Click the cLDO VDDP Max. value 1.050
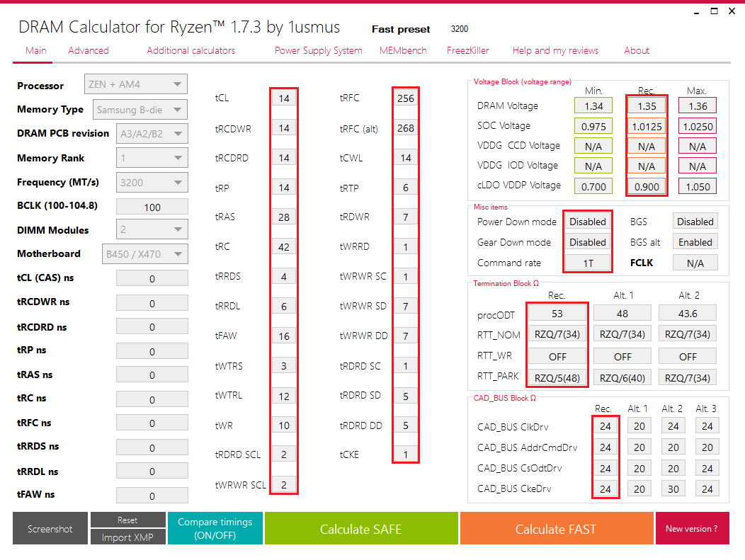The width and height of the screenshot is (745, 560). coord(698,187)
